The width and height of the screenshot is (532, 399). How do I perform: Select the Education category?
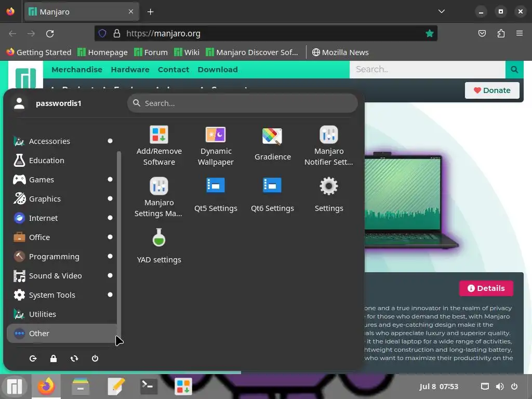click(x=62, y=161)
